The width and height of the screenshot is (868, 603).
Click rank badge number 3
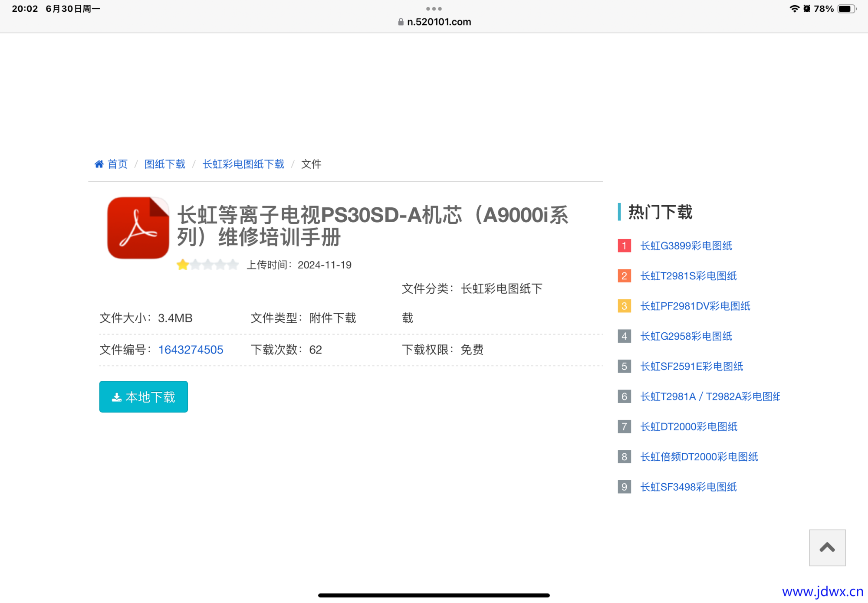pyautogui.click(x=624, y=306)
